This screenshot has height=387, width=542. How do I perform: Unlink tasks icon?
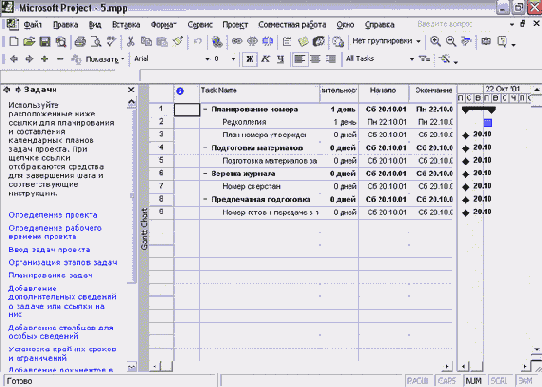coord(252,42)
